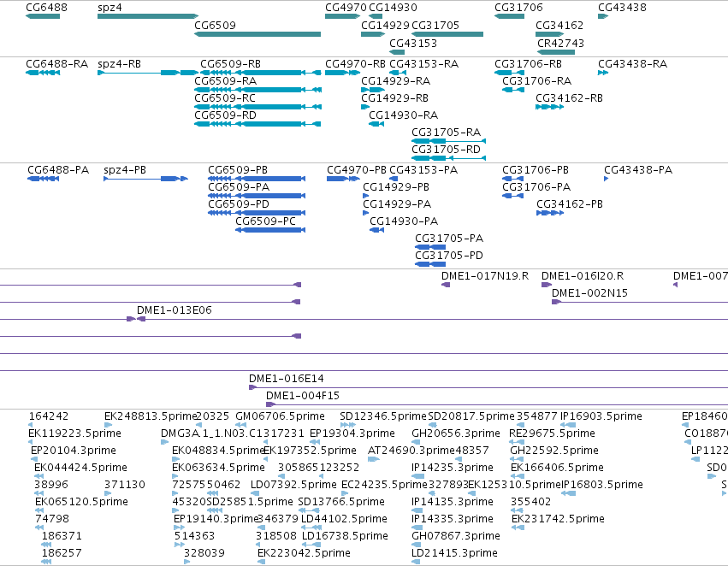Click the RE29675.5prime EST label
Screen dimensions: 728x566
(x=552, y=433)
